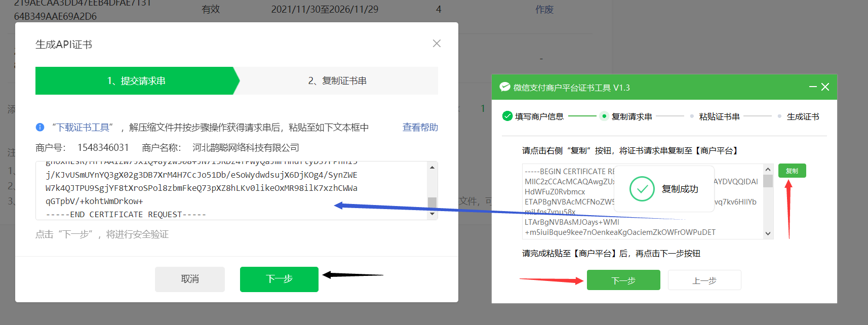Click the 取消 button in the dialog
This screenshot has width=868, height=325.
(190, 279)
